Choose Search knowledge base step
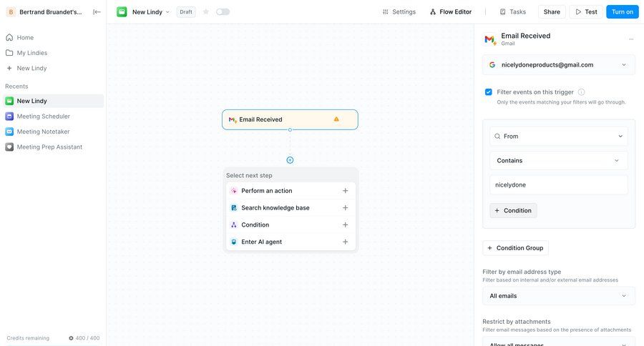This screenshot has height=346, width=644. (291, 208)
